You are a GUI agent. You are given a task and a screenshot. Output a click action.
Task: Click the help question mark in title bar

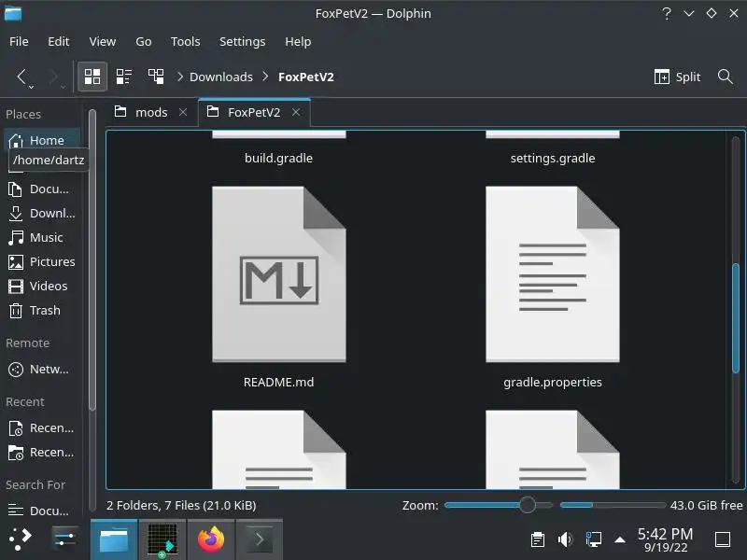click(667, 13)
